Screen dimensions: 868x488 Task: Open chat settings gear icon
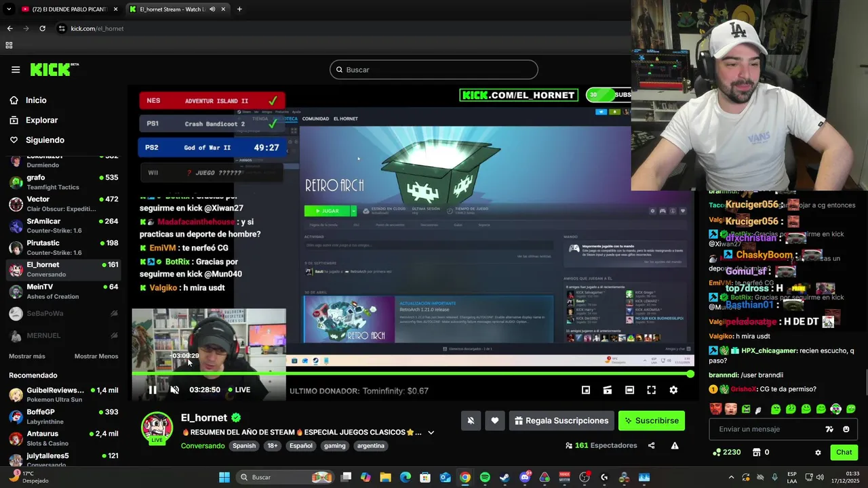point(818,452)
